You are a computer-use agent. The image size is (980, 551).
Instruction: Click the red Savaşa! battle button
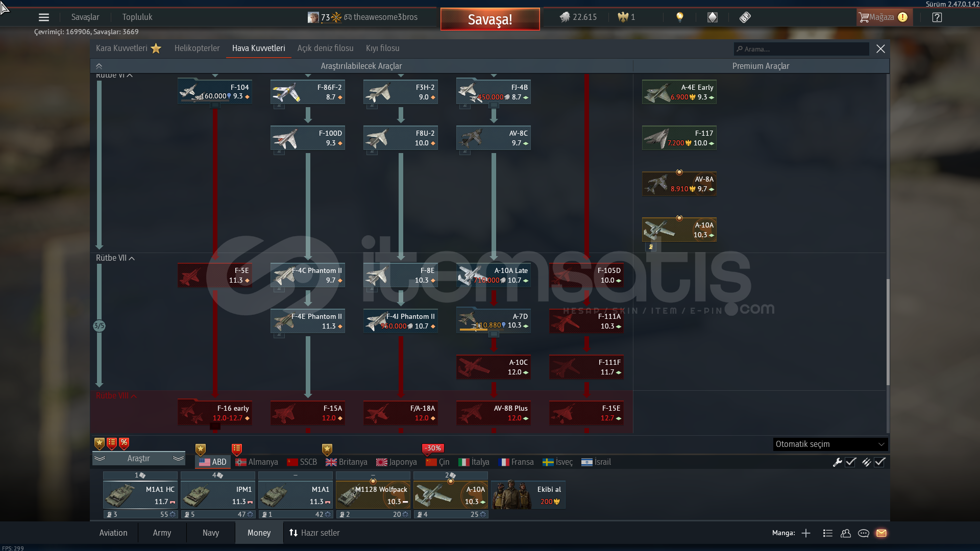pos(490,19)
